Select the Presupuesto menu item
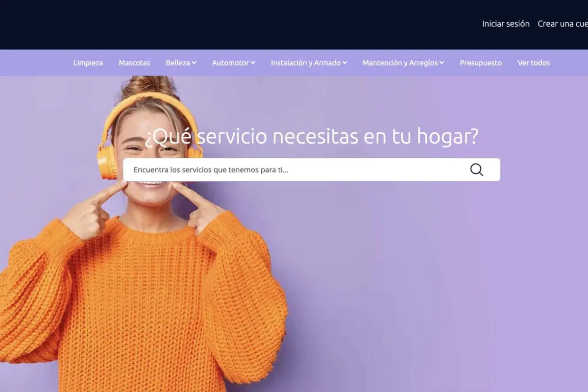The height and width of the screenshot is (392, 588). [481, 63]
